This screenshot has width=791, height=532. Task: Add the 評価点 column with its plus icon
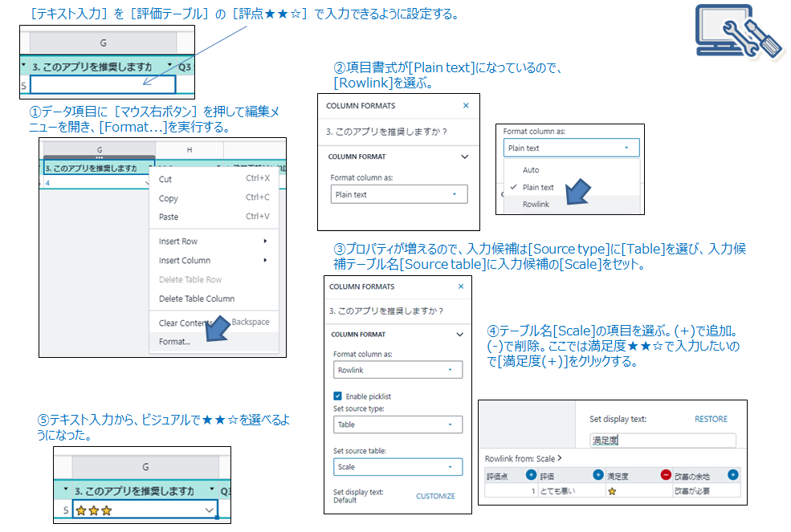531,474
